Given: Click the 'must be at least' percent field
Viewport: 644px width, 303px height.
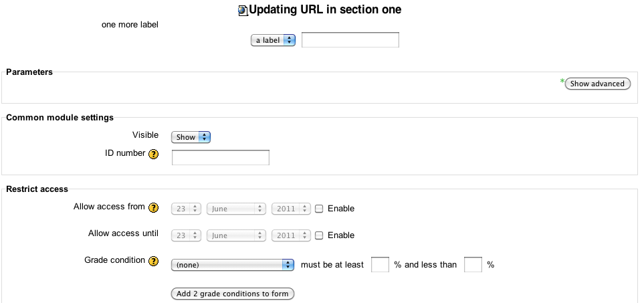Looking at the screenshot, I should click(380, 264).
